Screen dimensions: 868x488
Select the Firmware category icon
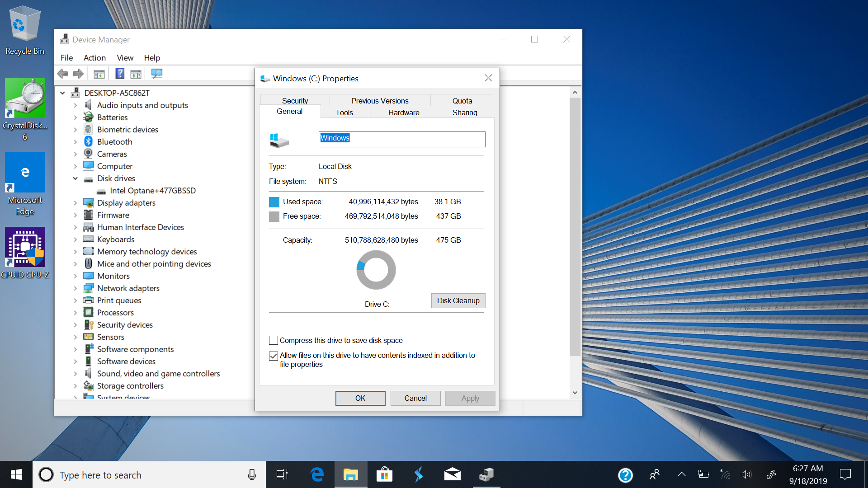[x=89, y=215]
